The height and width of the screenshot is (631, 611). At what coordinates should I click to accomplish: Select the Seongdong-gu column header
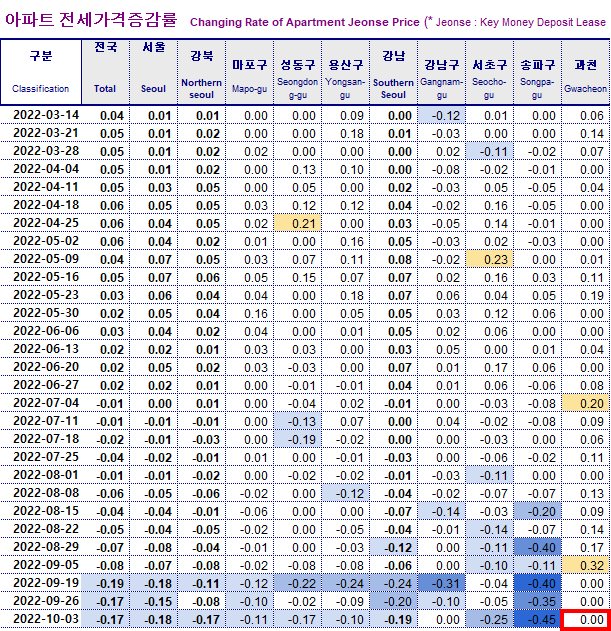click(x=297, y=72)
